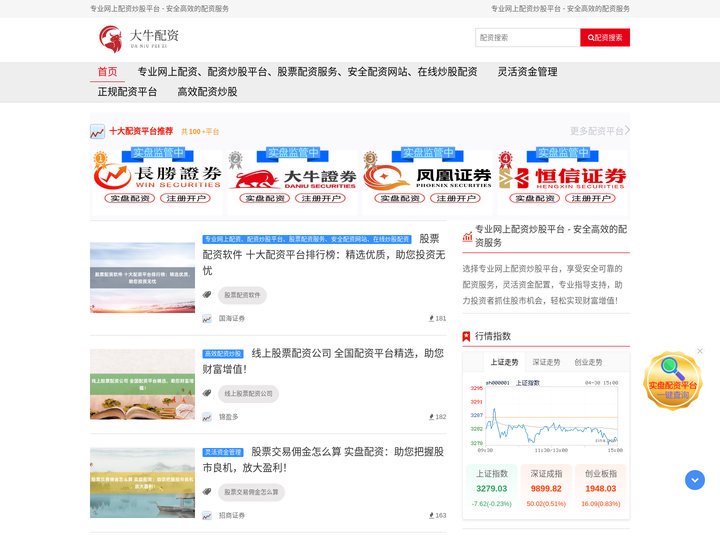Click the chart icon beside 国海证券

pyautogui.click(x=207, y=319)
